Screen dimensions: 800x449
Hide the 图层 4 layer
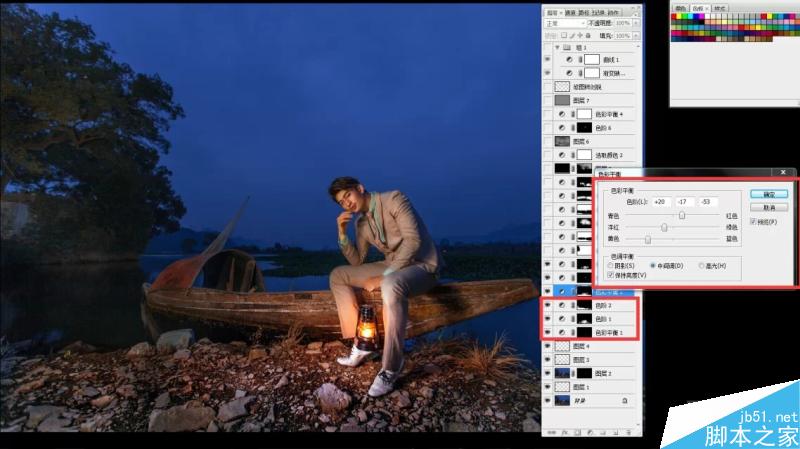pyautogui.click(x=548, y=346)
